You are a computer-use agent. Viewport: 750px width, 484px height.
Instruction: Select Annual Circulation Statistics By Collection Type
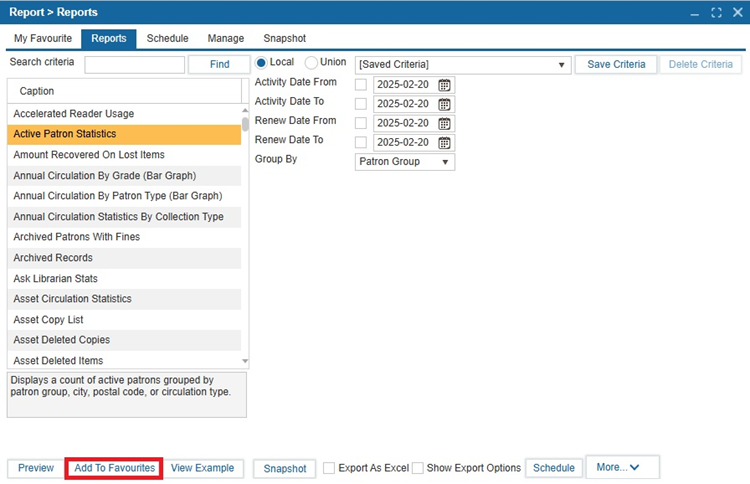(124, 217)
